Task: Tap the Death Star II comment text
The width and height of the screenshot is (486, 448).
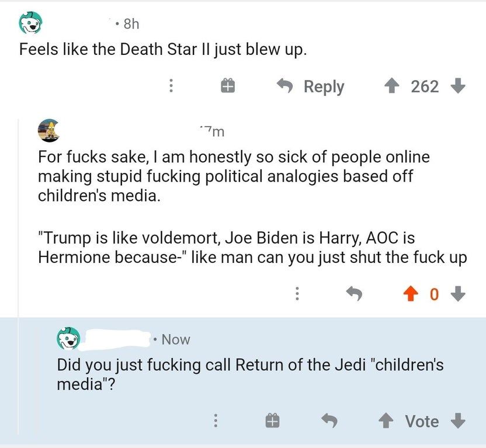Action: point(163,49)
